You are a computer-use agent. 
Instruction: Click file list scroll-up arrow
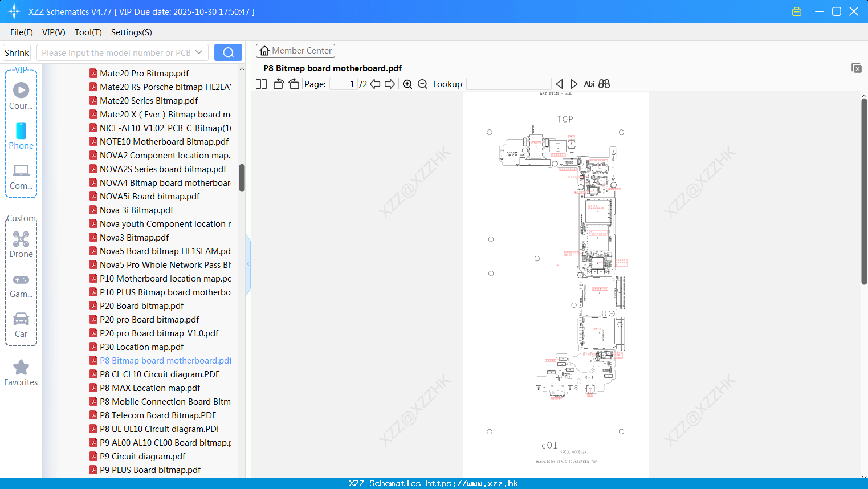pyautogui.click(x=242, y=69)
